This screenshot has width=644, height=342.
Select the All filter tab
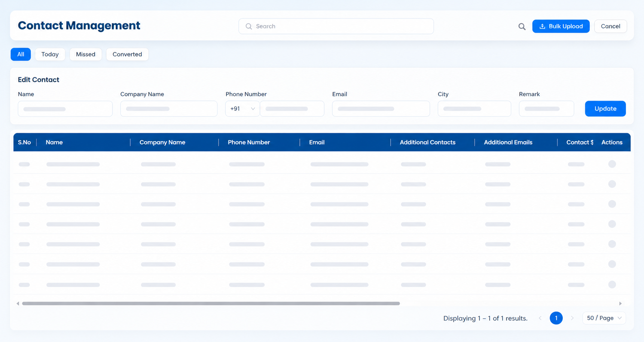21,54
